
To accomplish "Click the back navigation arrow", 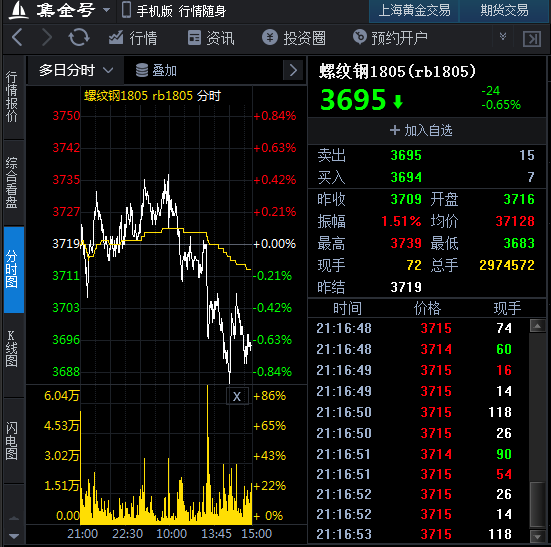I will tap(17, 37).
